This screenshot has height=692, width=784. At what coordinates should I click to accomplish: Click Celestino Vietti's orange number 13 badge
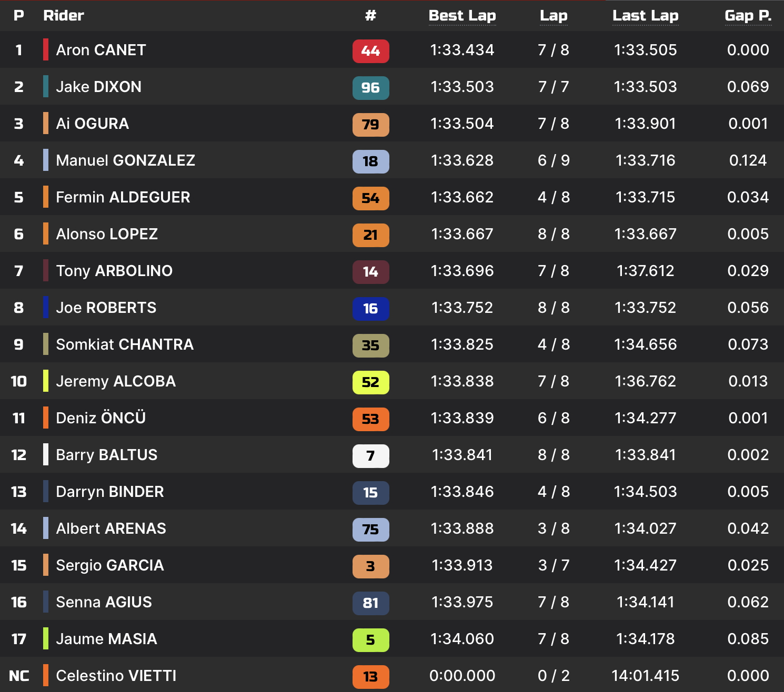tap(370, 677)
